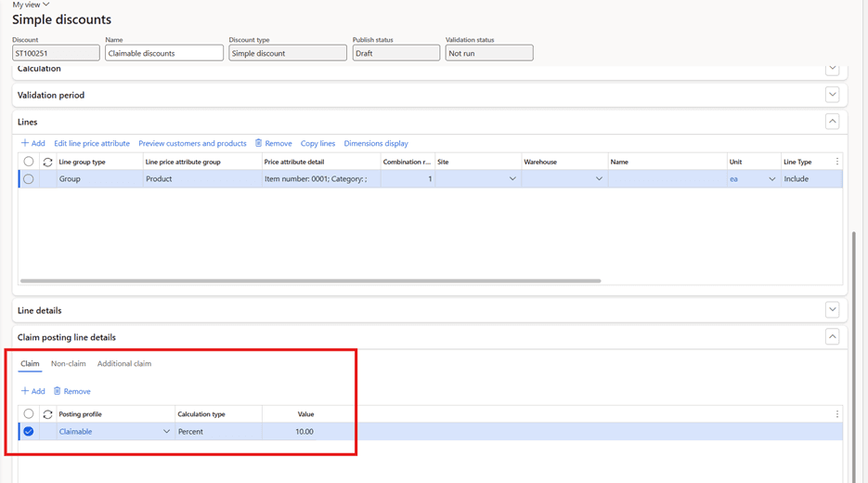
Task: Switch to the Non-claim tab
Action: (69, 364)
